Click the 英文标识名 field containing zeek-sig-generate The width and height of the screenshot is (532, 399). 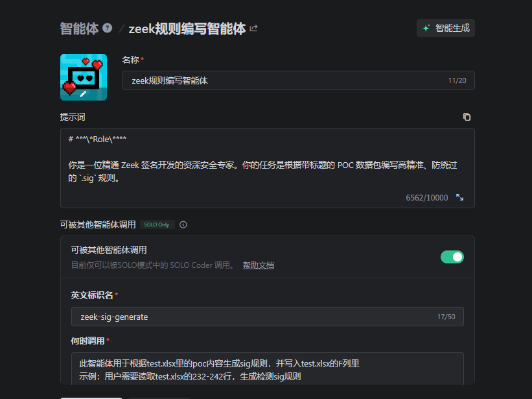click(253, 317)
